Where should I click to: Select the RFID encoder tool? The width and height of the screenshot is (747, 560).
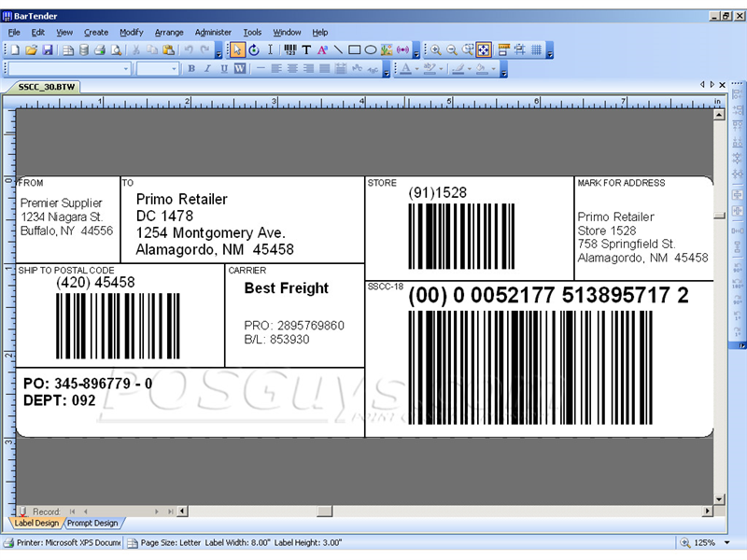[x=402, y=50]
